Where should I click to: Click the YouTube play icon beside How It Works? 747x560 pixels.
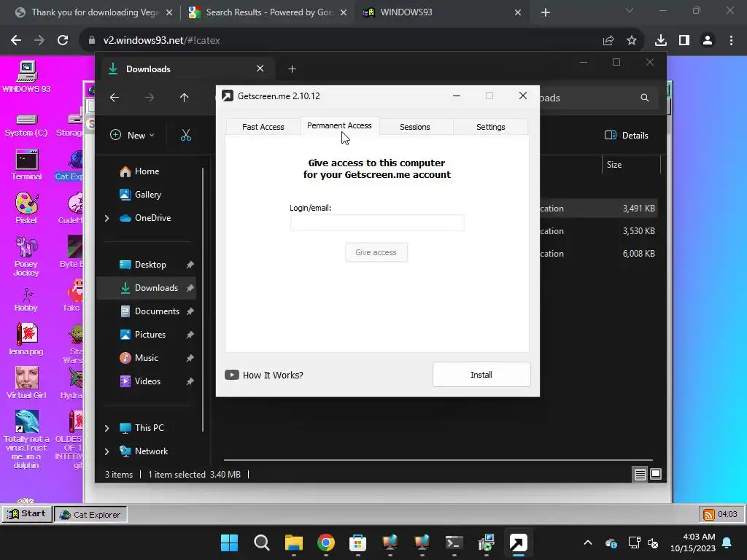point(232,375)
